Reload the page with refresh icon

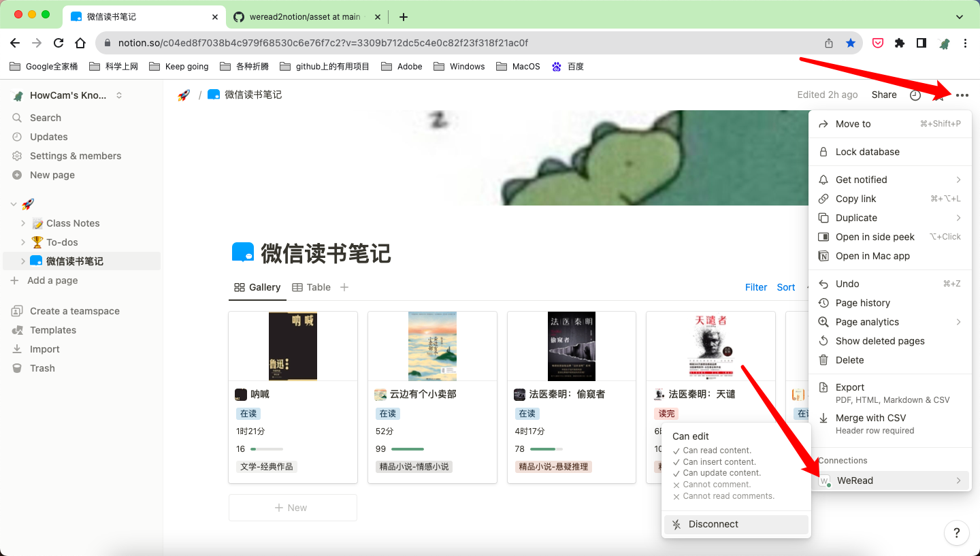pyautogui.click(x=59, y=43)
